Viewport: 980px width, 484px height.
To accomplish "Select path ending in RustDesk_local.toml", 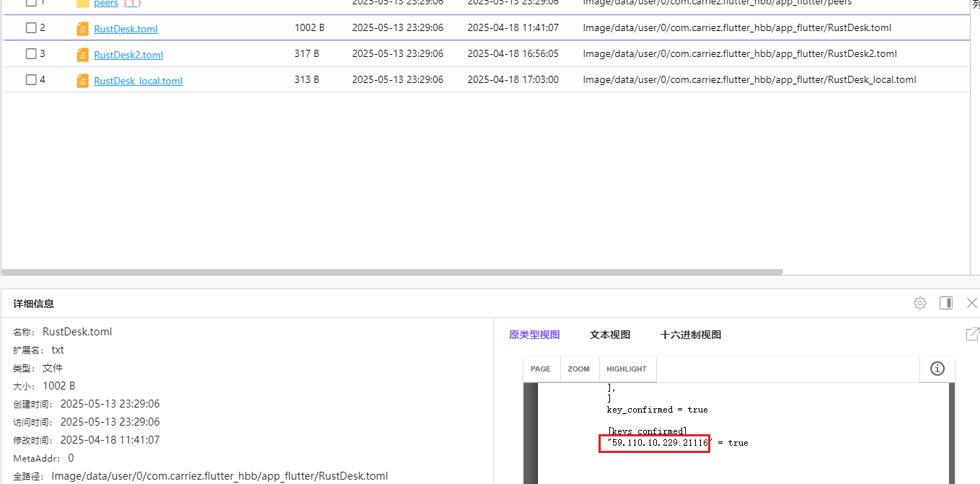I will pos(749,80).
